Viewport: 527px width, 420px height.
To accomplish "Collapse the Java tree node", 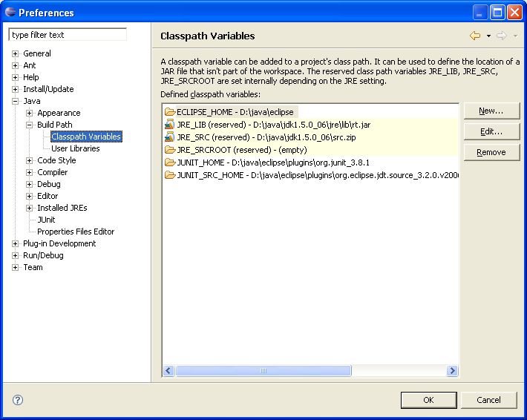I will point(16,101).
